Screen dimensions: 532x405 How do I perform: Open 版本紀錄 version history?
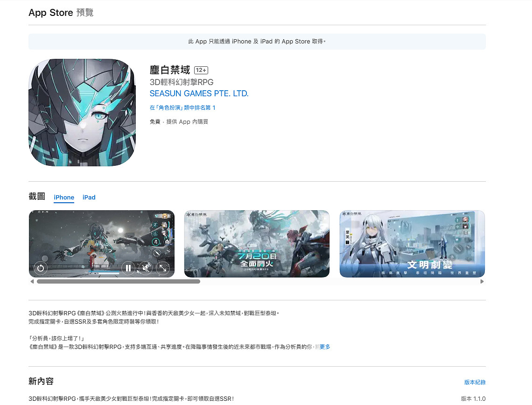(475, 382)
